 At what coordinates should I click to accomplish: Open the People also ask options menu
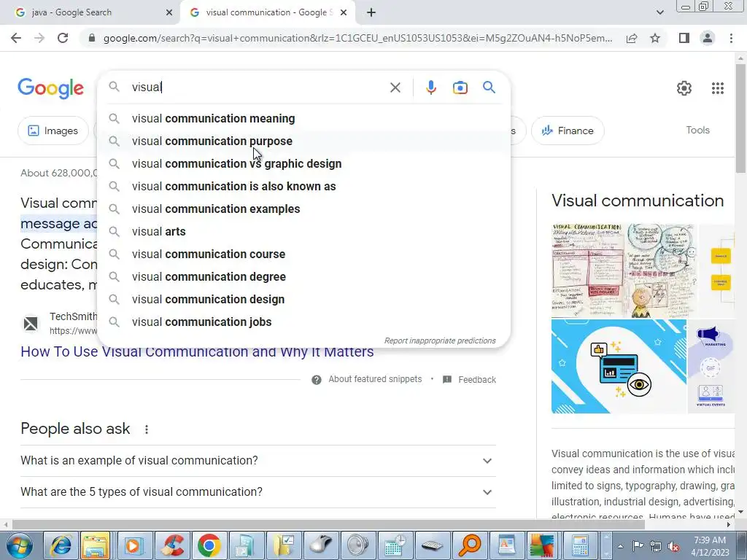point(147,429)
